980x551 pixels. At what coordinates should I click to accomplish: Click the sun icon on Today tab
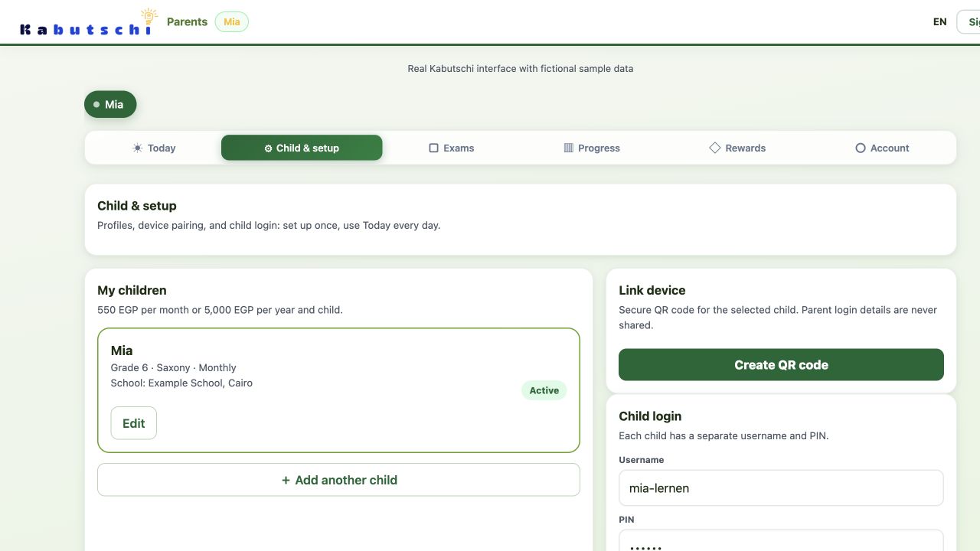(137, 148)
